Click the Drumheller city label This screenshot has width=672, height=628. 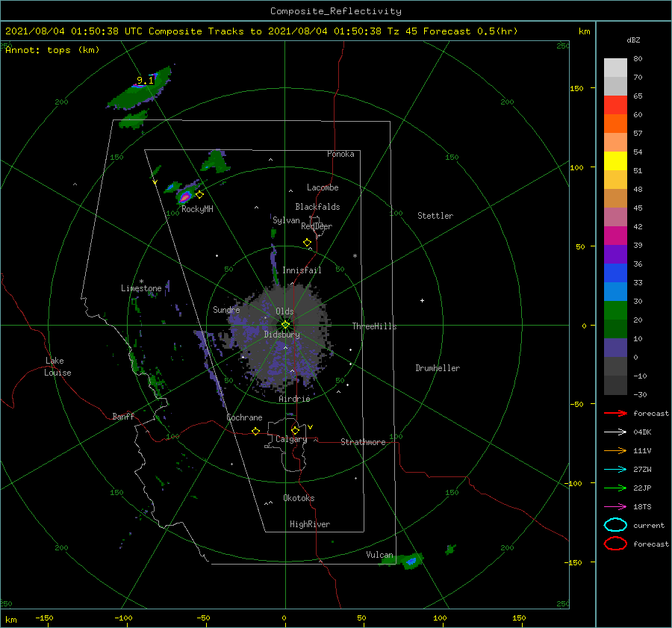point(438,368)
